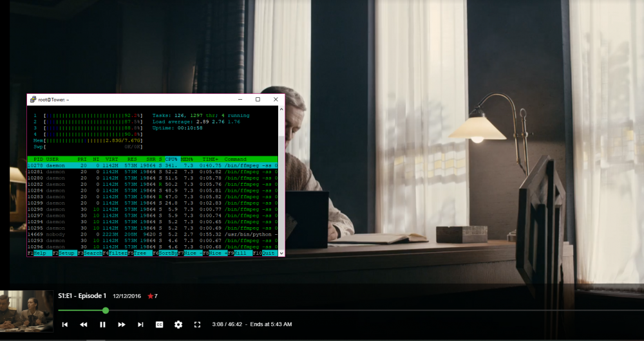This screenshot has height=341, width=644.
Task: Select python process row PID 14669
Action: pos(153,234)
